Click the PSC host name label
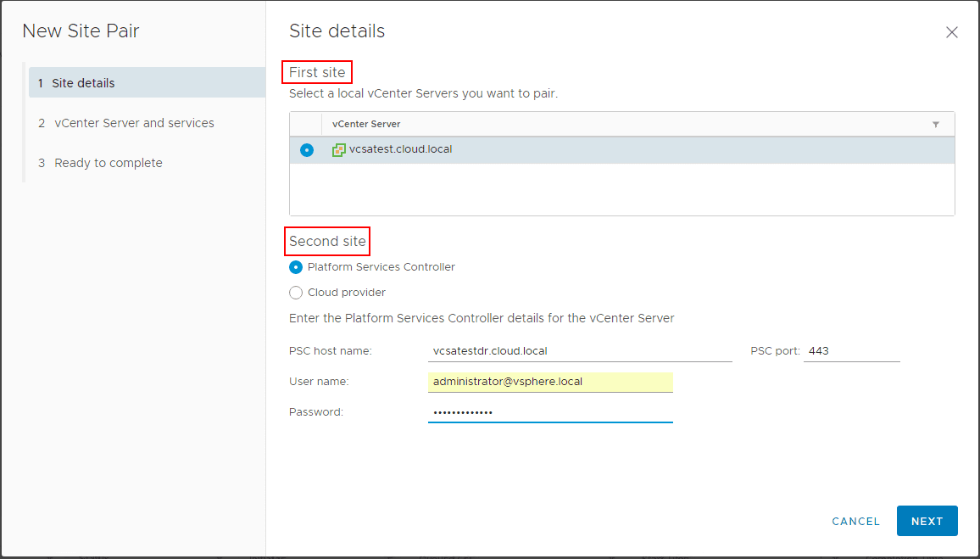 pyautogui.click(x=331, y=351)
